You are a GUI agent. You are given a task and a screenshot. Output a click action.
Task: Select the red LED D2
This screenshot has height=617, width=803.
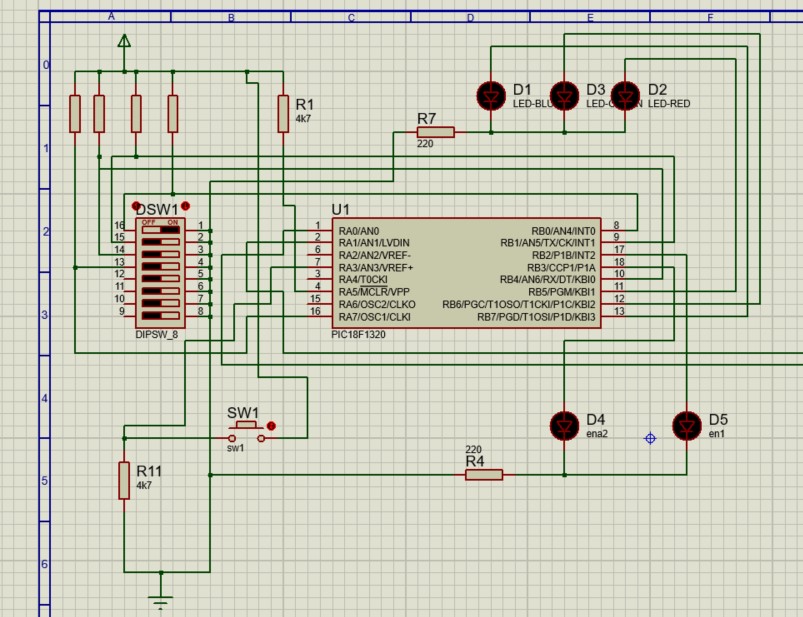(625, 95)
